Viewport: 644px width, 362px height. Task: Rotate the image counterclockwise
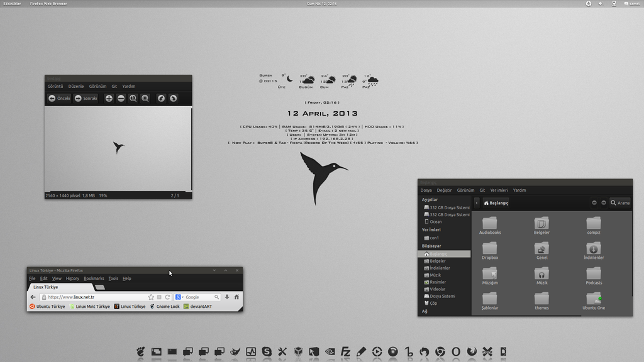[161, 98]
